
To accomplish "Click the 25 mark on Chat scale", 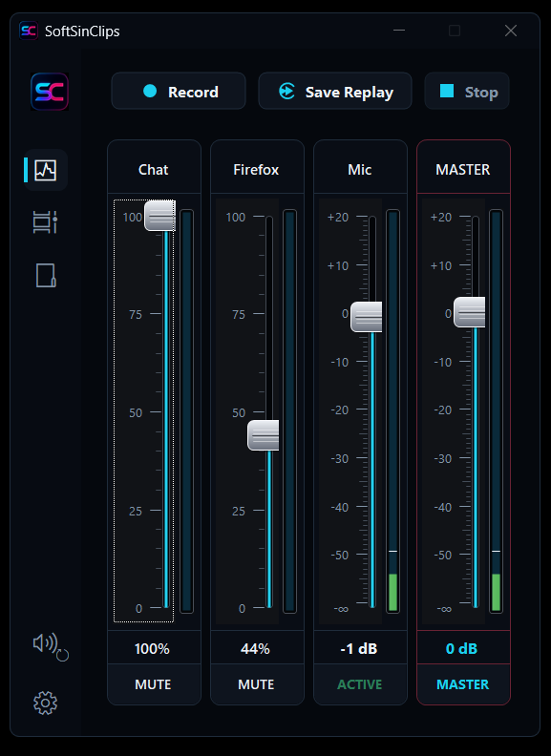I will tap(136, 511).
